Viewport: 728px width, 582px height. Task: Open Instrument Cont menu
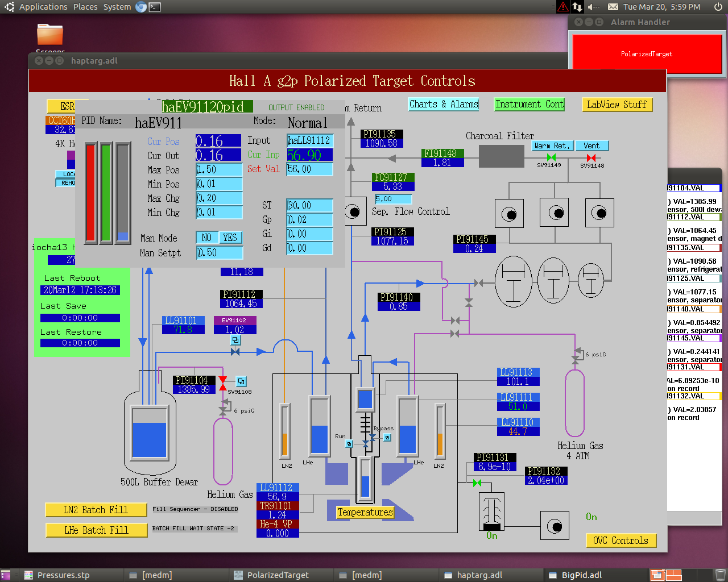(530, 104)
